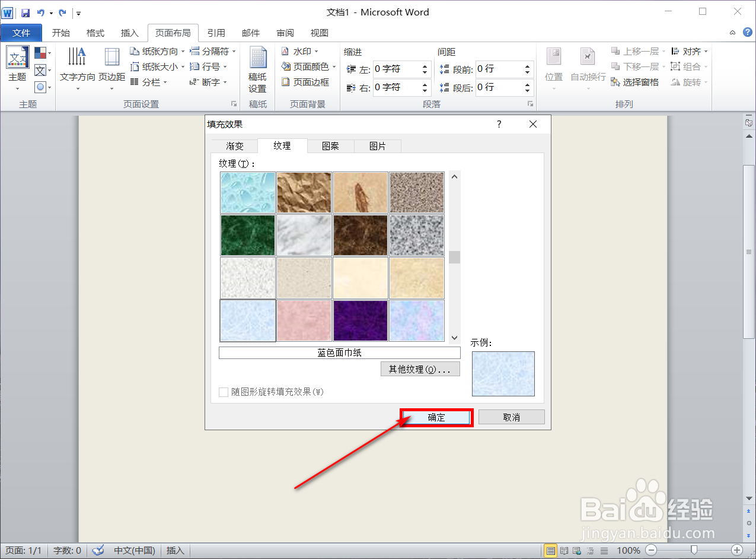
Task: Click the 确定 button to confirm
Action: coord(436,417)
